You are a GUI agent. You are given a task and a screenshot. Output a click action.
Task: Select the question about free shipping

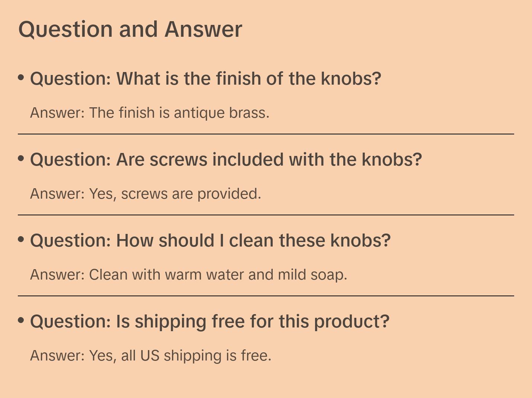[x=210, y=322]
